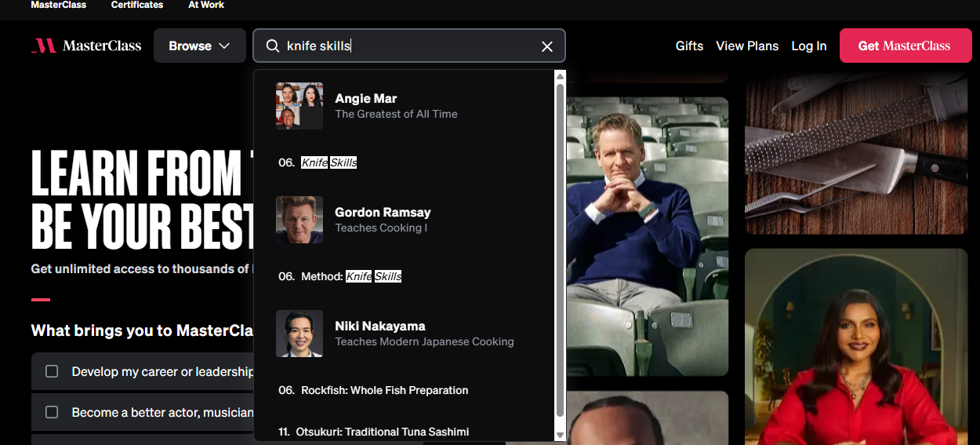The image size is (980, 445).
Task: Tick the 'Become a better actor, musician' checkbox
Action: 52,412
